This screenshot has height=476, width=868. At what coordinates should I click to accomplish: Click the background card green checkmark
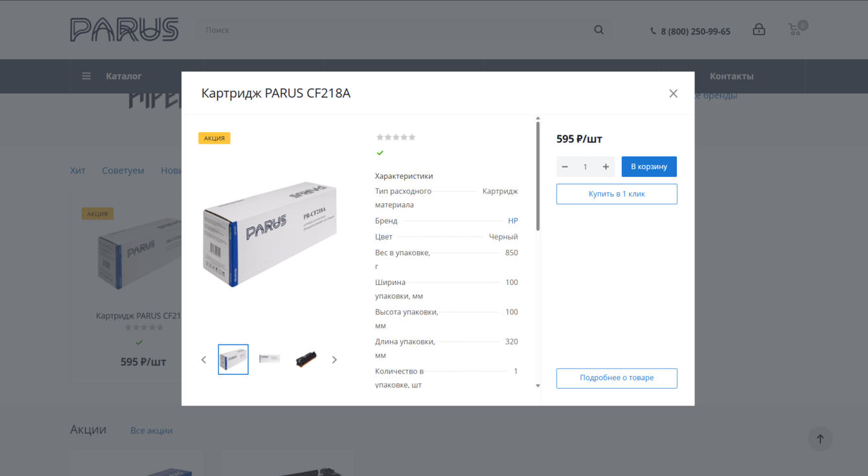[x=139, y=343]
